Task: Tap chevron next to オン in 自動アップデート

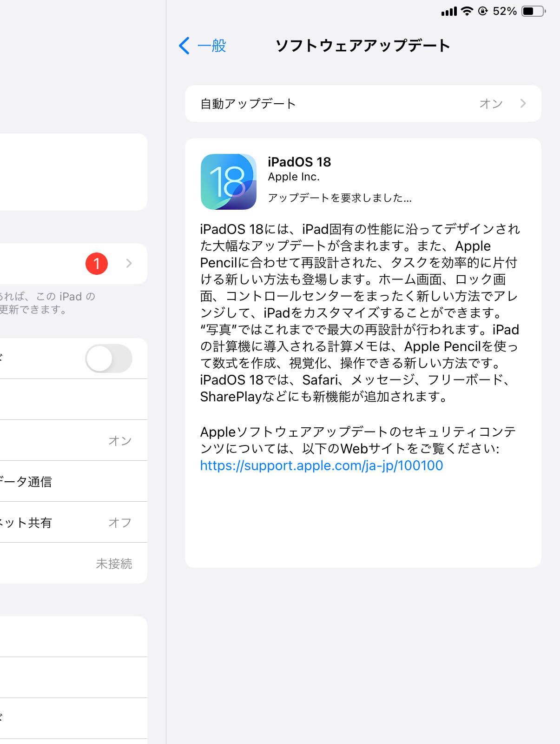Action: click(523, 104)
